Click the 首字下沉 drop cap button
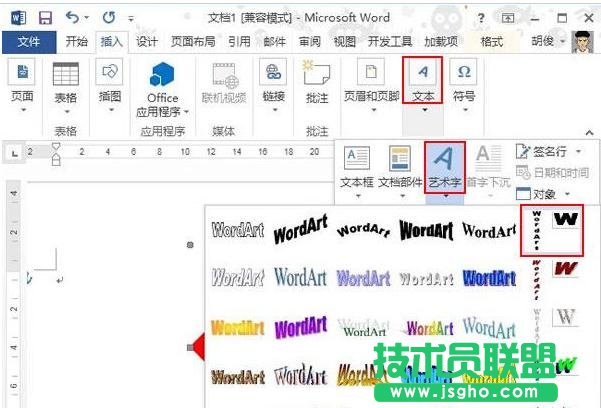Viewport: 601px width, 408px height. coord(489,171)
